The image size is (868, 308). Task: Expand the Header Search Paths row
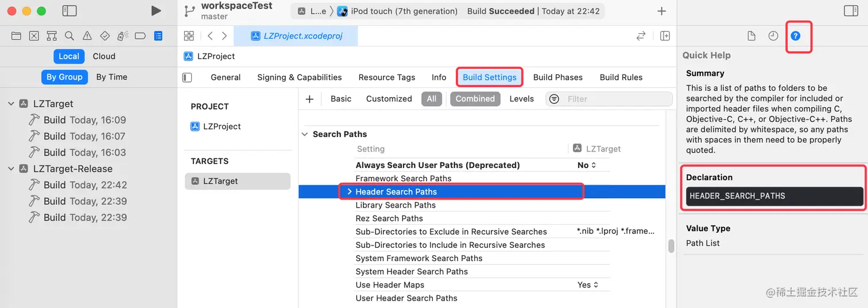[349, 192]
